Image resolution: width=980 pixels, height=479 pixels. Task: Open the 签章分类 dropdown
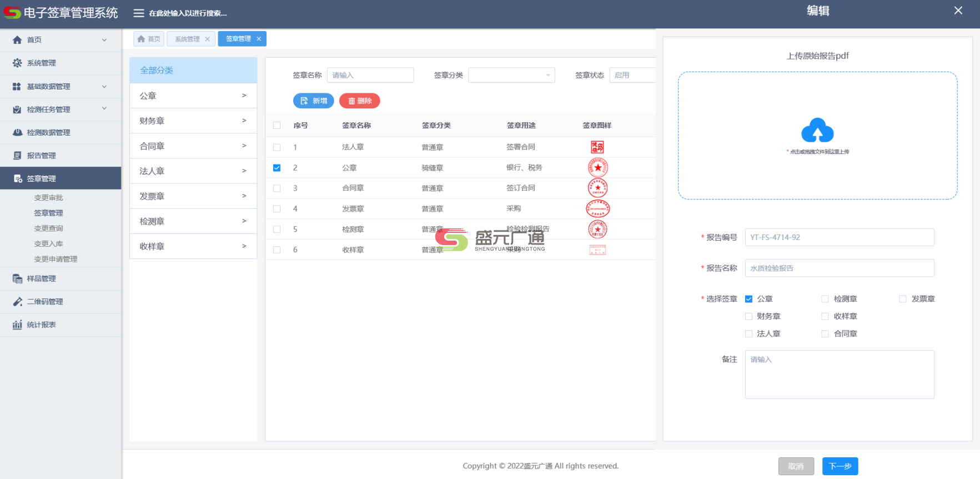tap(511, 76)
